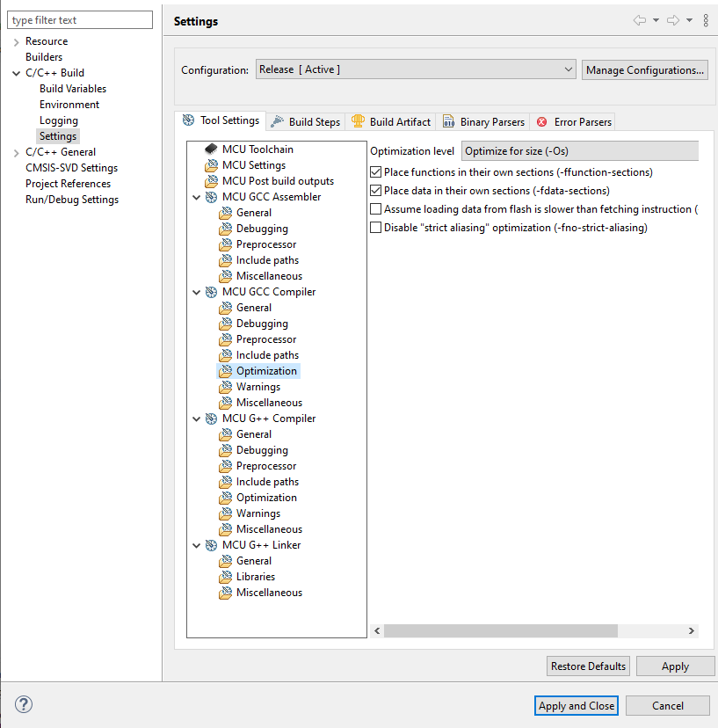Click the MCU Settings globe icon
Image resolution: width=718 pixels, height=728 pixels.
211,164
